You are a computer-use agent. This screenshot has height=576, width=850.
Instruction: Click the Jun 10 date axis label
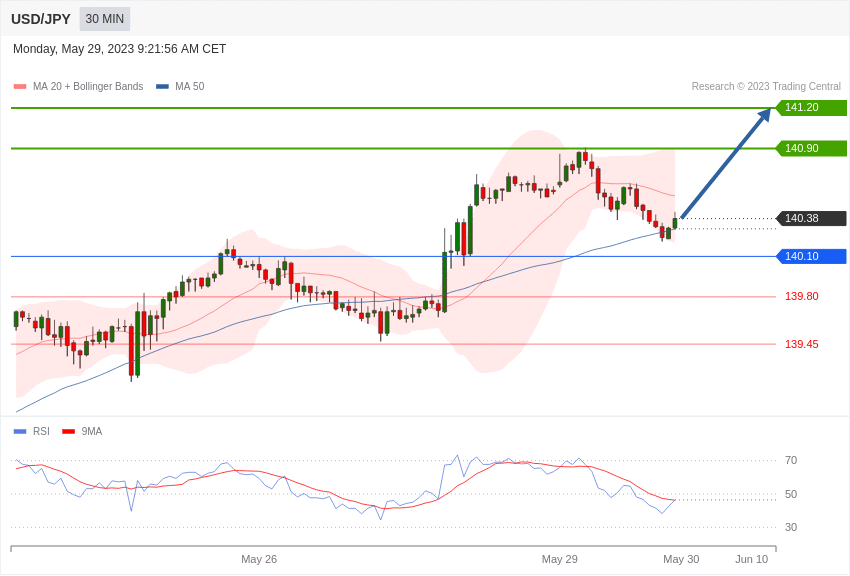(752, 559)
